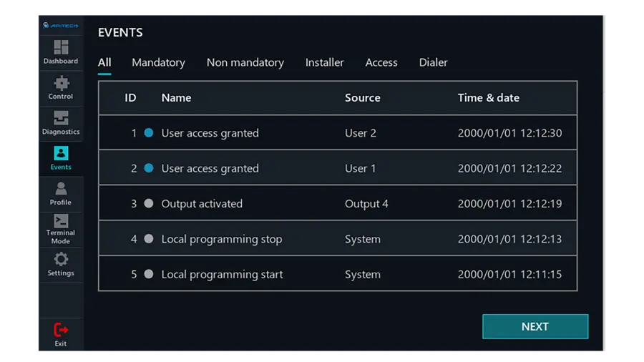This screenshot has width=644, height=362.
Task: Switch to the All events tab
Action: tap(104, 62)
